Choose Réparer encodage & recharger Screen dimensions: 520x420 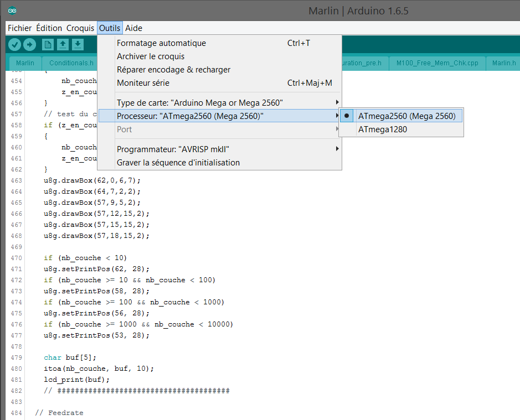coord(219,70)
